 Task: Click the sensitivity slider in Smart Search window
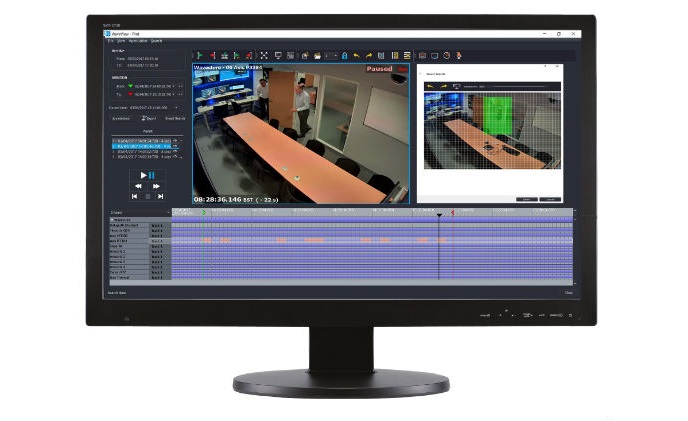(x=520, y=86)
